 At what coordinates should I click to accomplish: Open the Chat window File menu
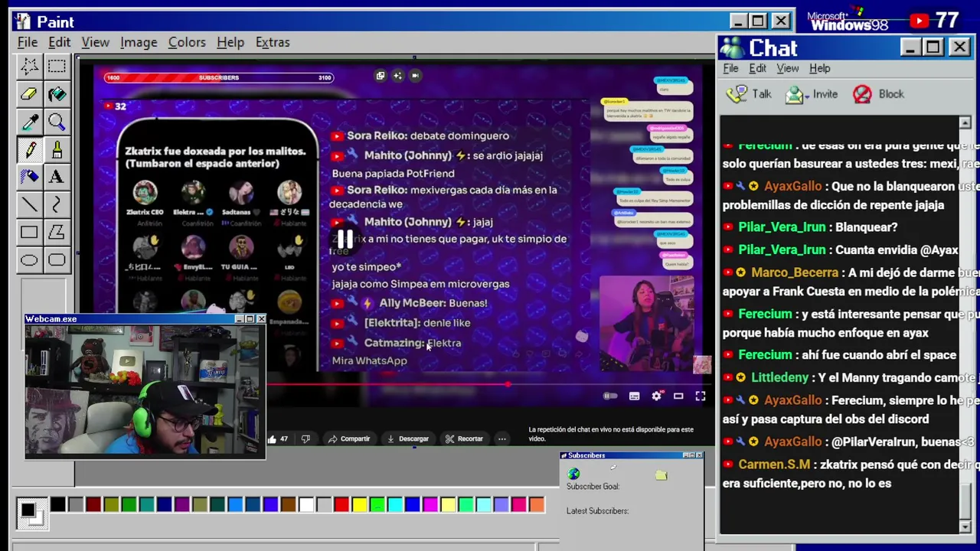[x=730, y=68]
